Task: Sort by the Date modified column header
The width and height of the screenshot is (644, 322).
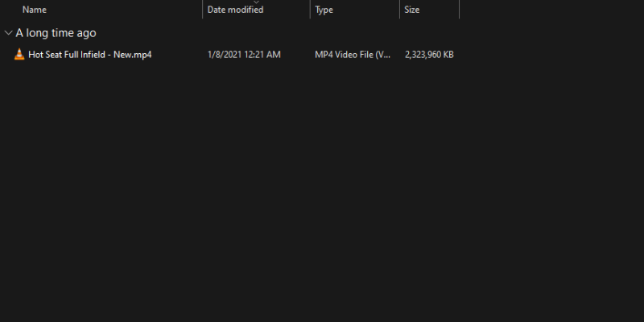Action: click(x=235, y=10)
